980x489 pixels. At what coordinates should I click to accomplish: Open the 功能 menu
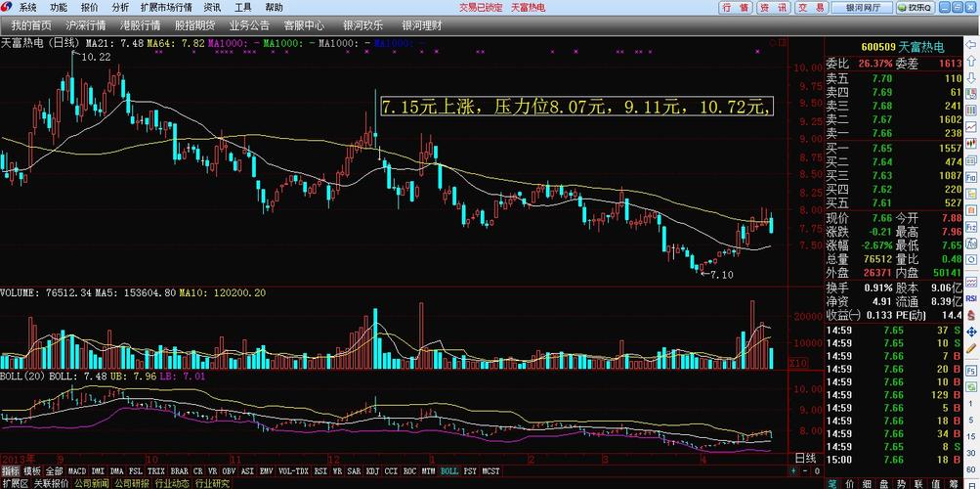pyautogui.click(x=59, y=8)
